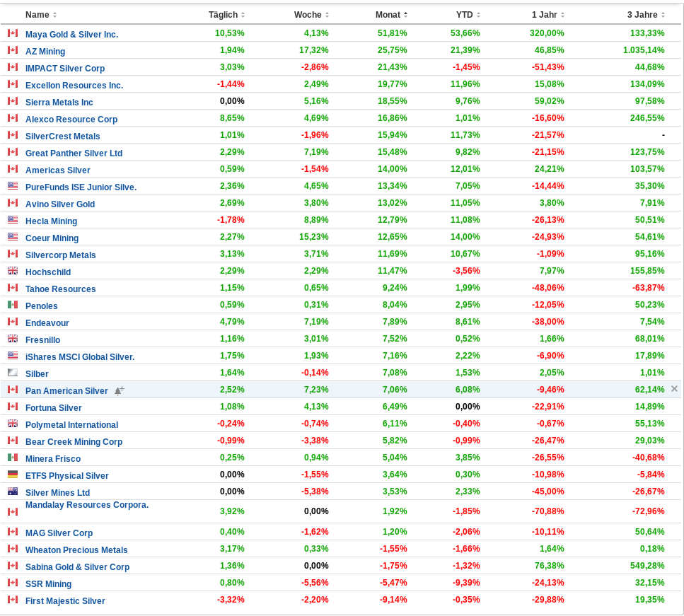Image resolution: width=684 pixels, height=616 pixels.
Task: Open Alexco Resource Corp link
Action: (x=71, y=120)
